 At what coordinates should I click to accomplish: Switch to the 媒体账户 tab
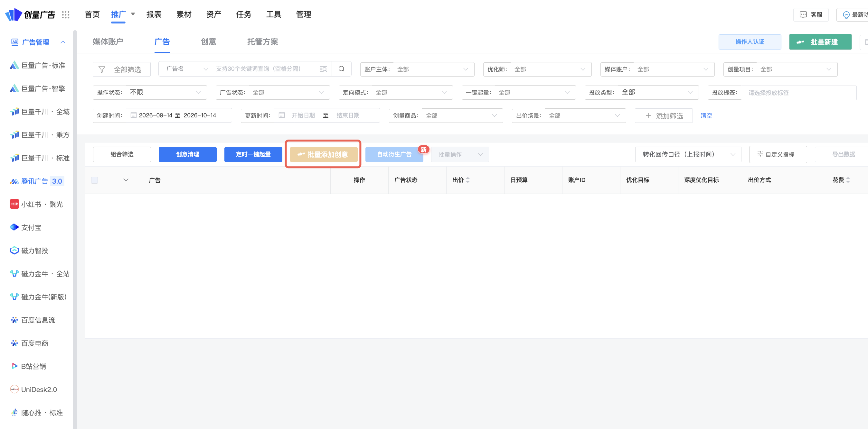pyautogui.click(x=108, y=42)
